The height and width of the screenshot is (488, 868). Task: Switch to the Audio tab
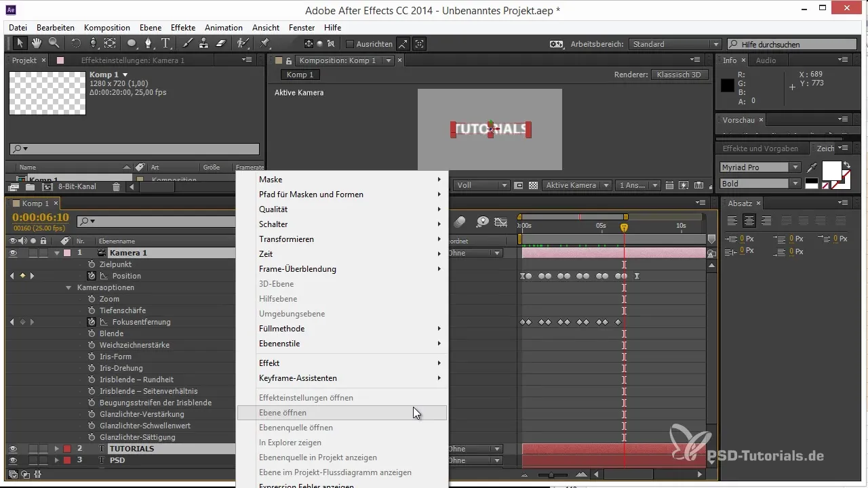(766, 60)
